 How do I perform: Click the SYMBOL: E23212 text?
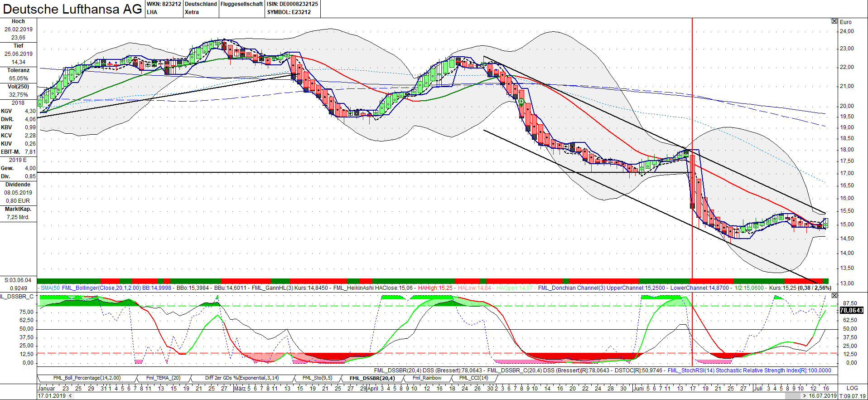(x=289, y=12)
